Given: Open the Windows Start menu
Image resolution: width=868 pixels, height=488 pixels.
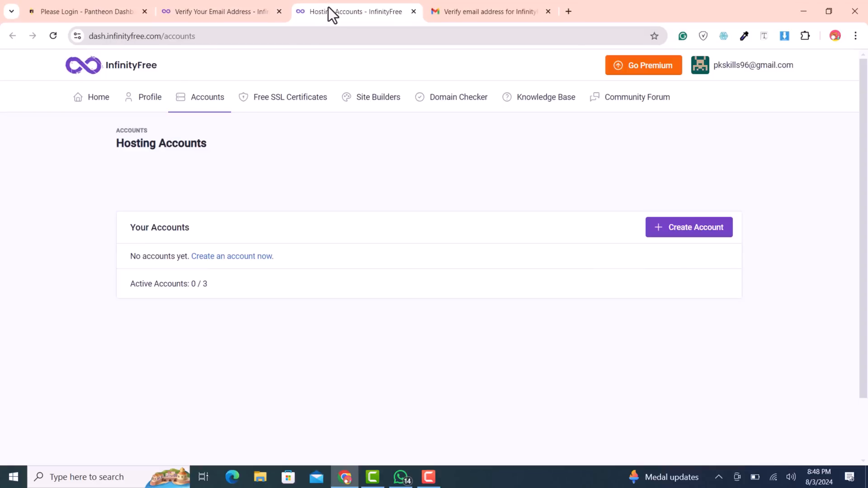Looking at the screenshot, I should tap(14, 477).
